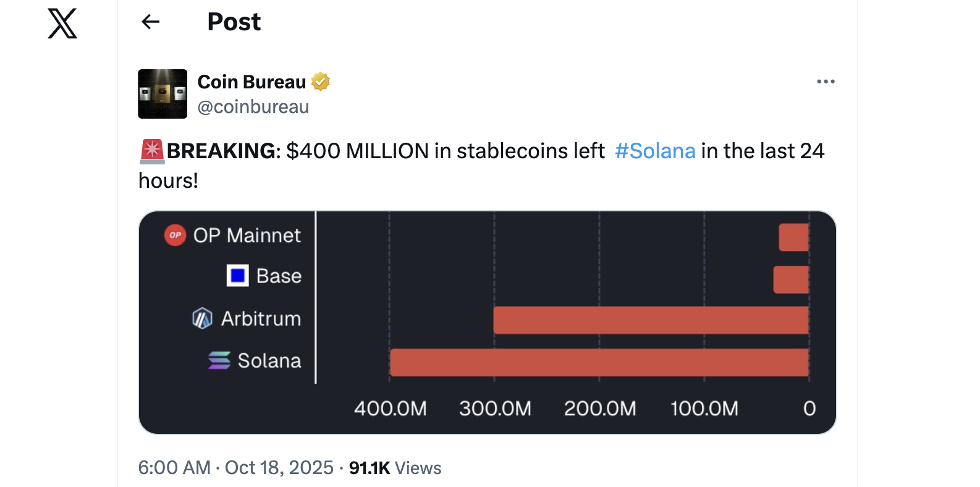Screen dimensions: 980x487
Task: Click the red siren emoji
Action: (x=152, y=151)
